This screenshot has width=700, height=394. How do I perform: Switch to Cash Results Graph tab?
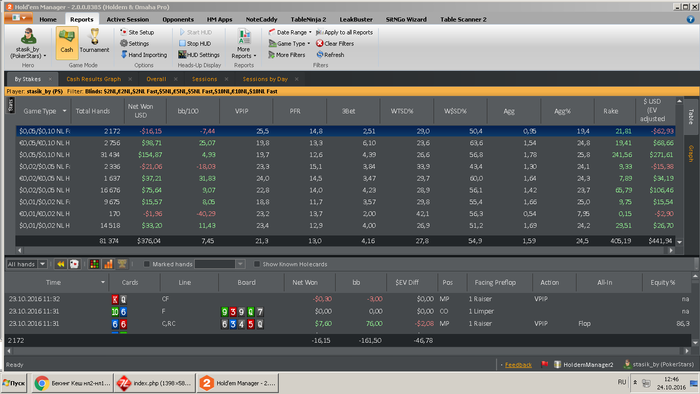pos(94,79)
